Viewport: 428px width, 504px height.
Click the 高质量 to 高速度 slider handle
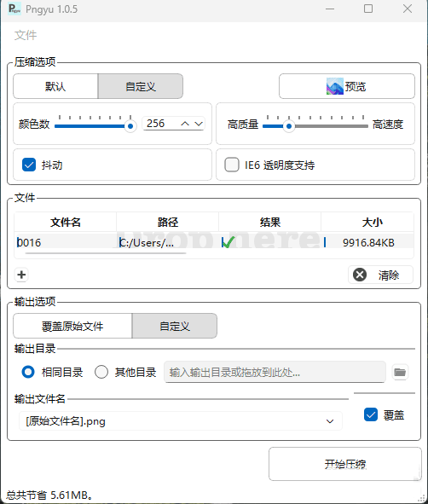click(x=289, y=126)
